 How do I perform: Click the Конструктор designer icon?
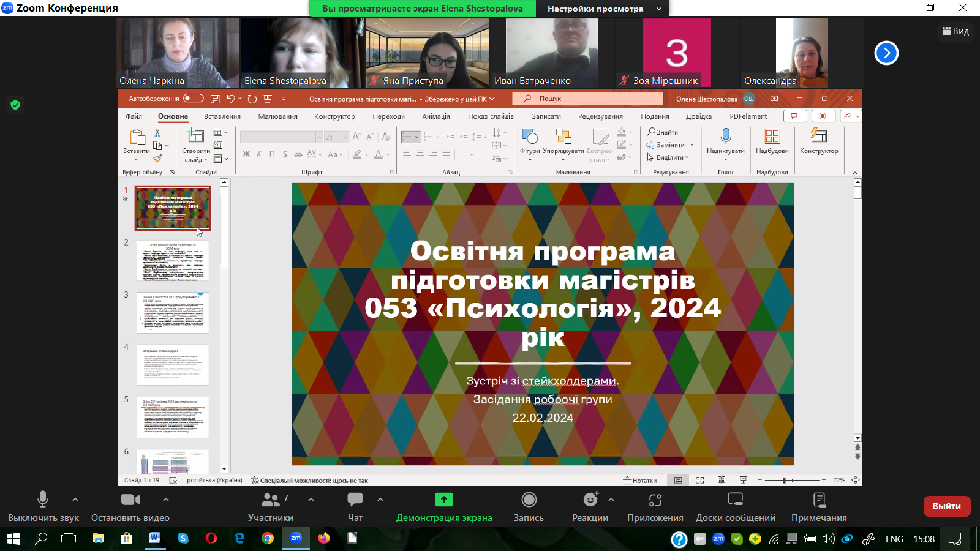tap(819, 135)
